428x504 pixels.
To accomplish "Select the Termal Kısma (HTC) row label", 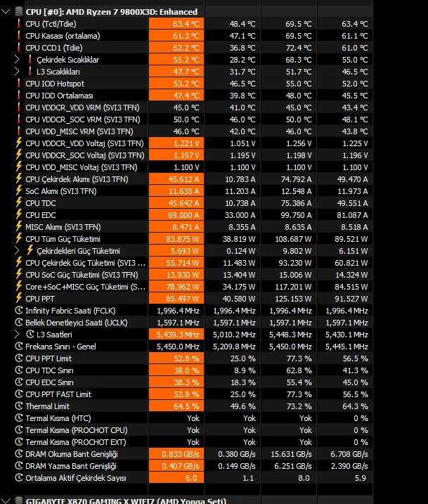I will [58, 418].
